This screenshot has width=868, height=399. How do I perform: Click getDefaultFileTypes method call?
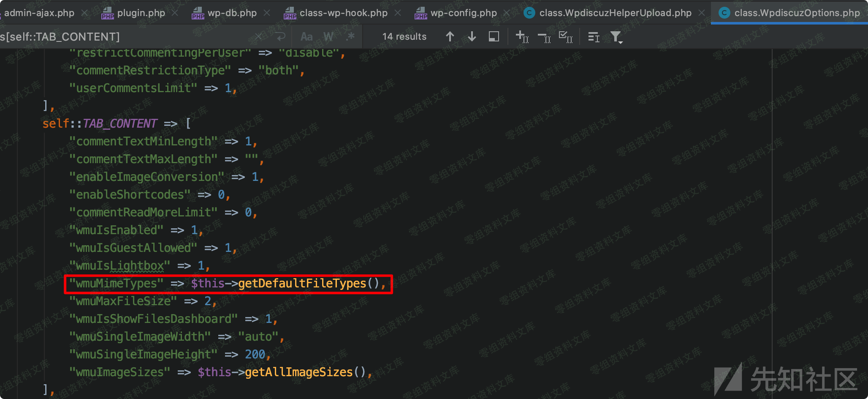point(302,284)
